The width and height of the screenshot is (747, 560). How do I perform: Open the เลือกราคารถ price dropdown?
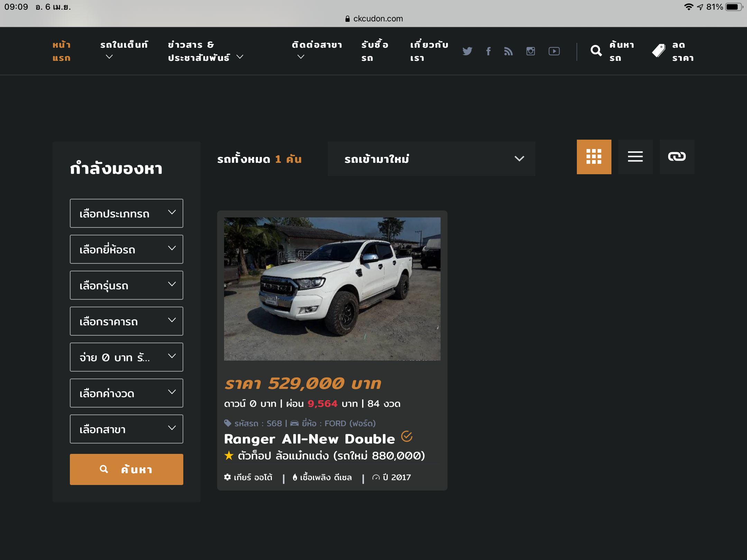tap(126, 321)
